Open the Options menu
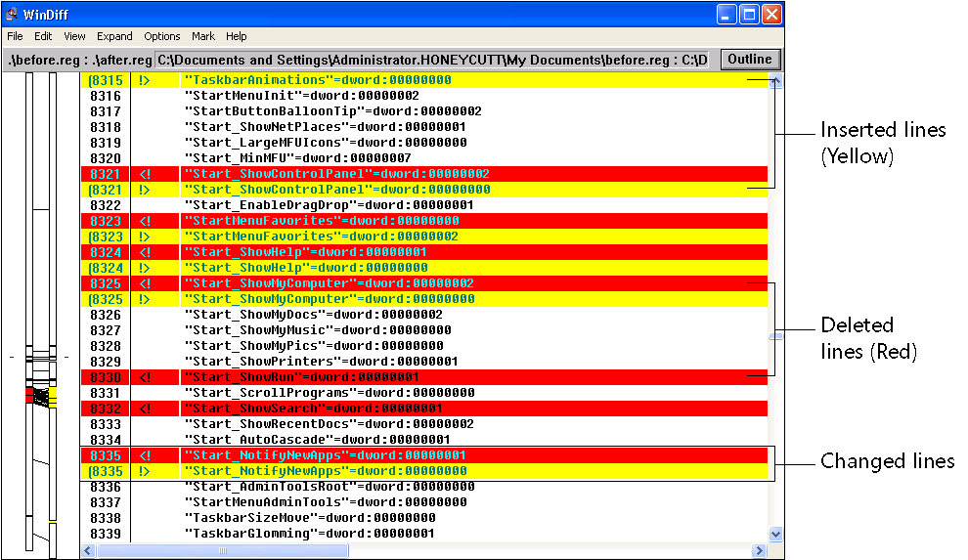This screenshot has width=968, height=560. (162, 36)
